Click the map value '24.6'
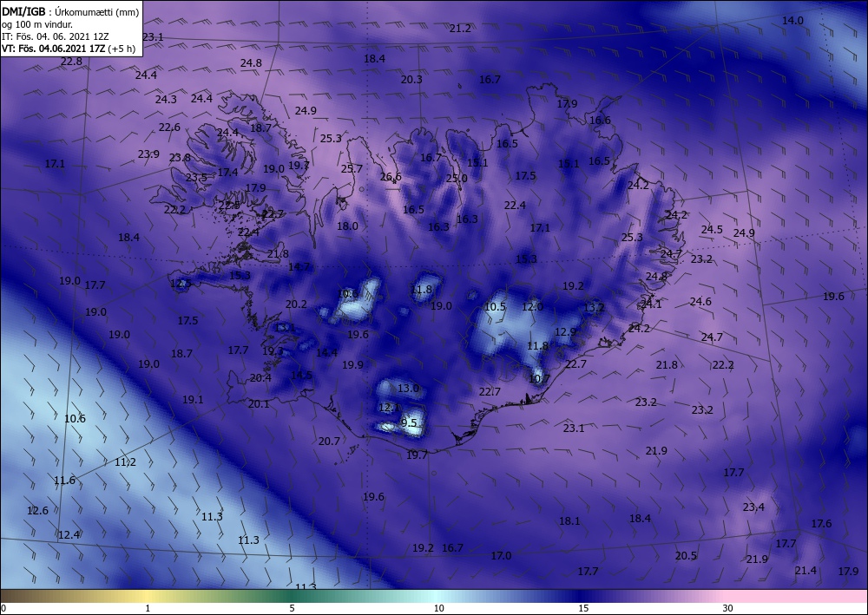This screenshot has height=615, width=868. click(700, 301)
